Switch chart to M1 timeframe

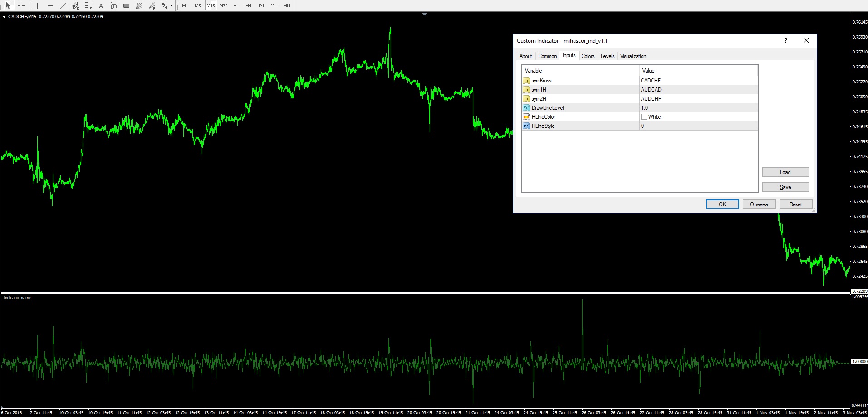[x=185, y=5]
